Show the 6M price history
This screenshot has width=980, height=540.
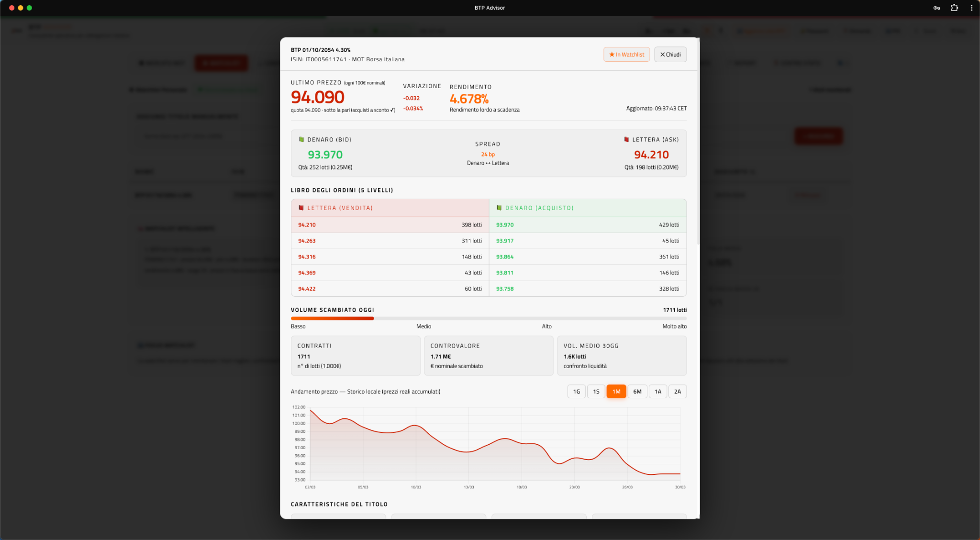coord(637,392)
